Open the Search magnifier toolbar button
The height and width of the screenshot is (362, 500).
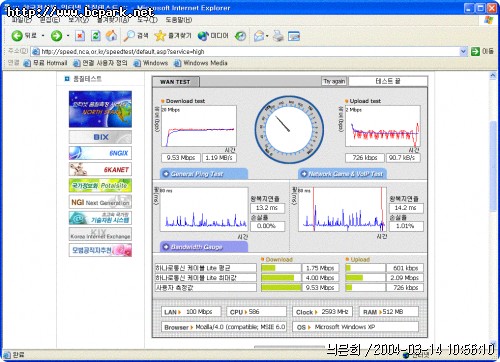[x=135, y=36]
